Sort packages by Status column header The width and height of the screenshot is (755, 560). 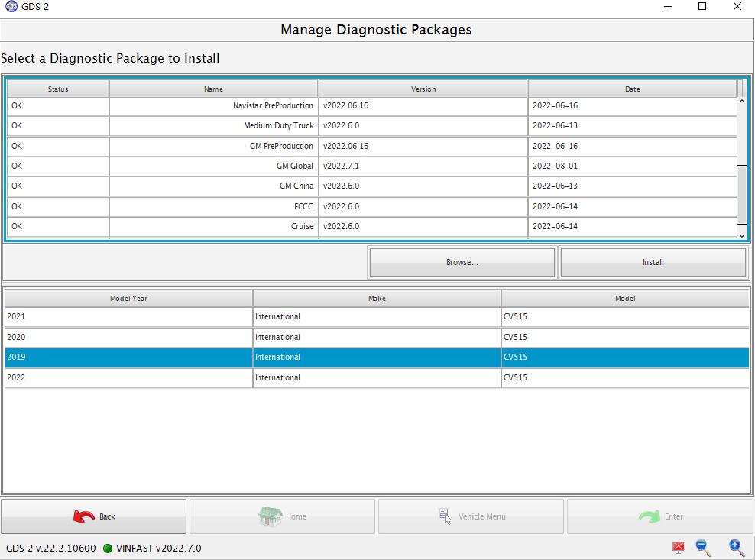tap(58, 89)
